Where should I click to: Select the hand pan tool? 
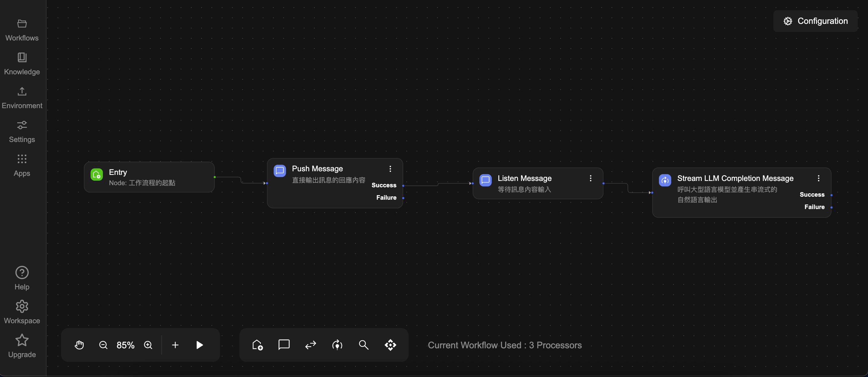[79, 345]
